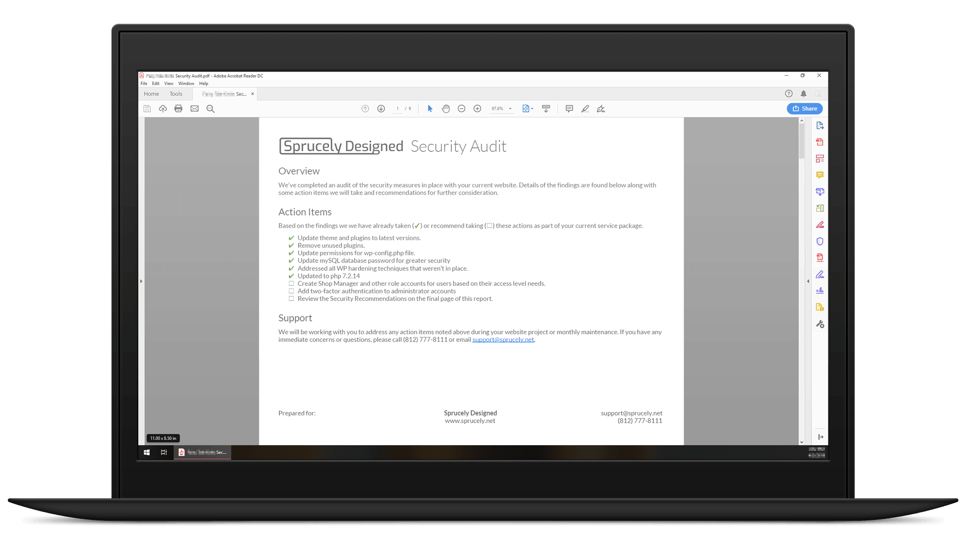Open Help question mark icon
This screenshot has height=551, width=980.
(x=789, y=94)
